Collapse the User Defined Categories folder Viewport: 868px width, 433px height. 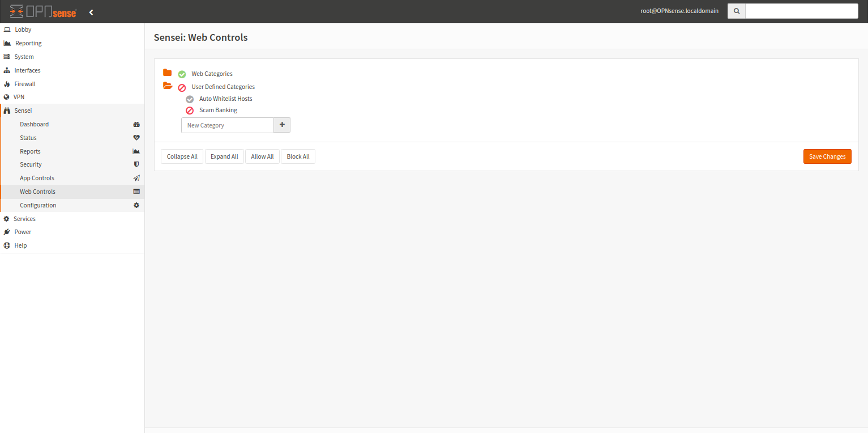167,86
